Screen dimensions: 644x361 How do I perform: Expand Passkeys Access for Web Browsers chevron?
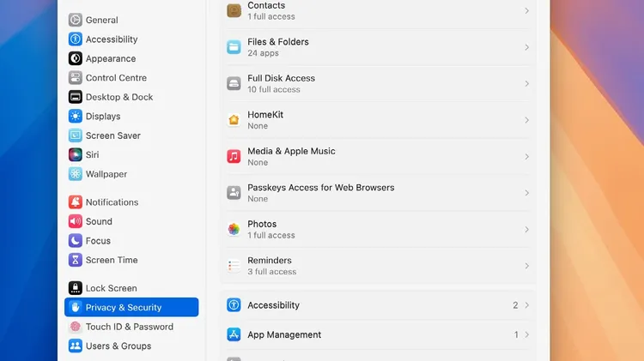(526, 193)
